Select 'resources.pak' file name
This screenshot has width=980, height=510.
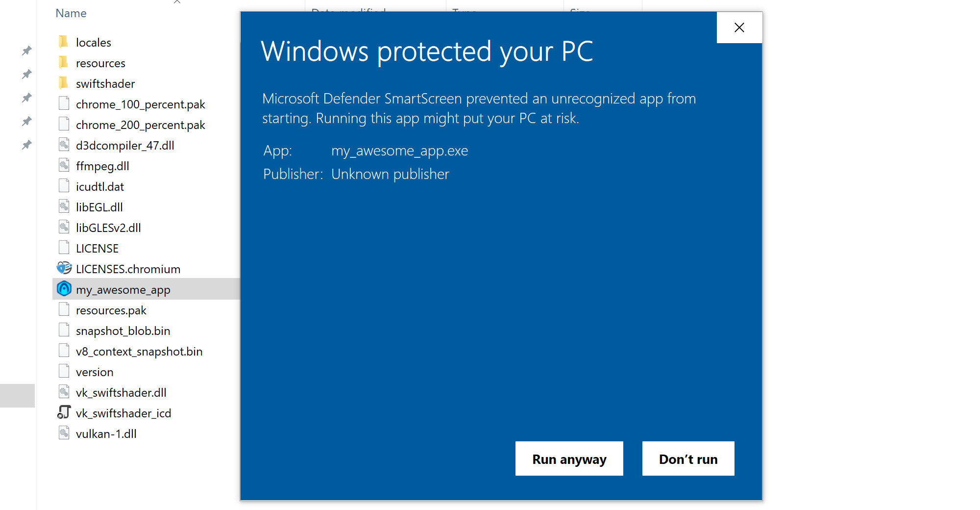(111, 310)
